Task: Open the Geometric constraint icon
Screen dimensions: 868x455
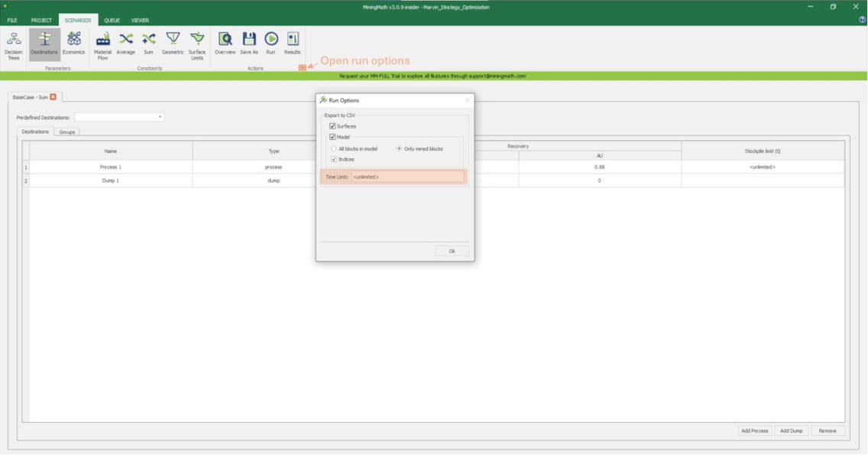Action: tap(173, 44)
